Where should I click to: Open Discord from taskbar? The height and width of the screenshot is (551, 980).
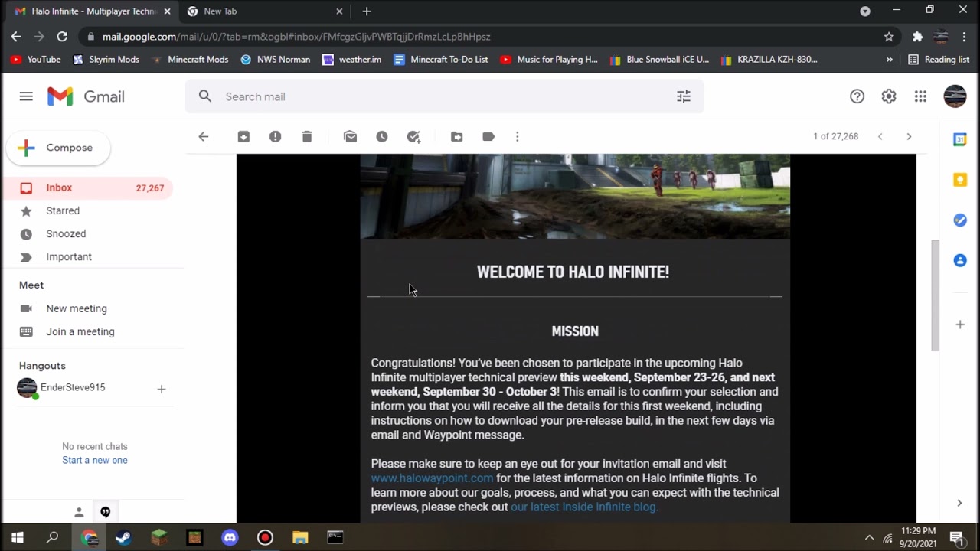tap(230, 538)
